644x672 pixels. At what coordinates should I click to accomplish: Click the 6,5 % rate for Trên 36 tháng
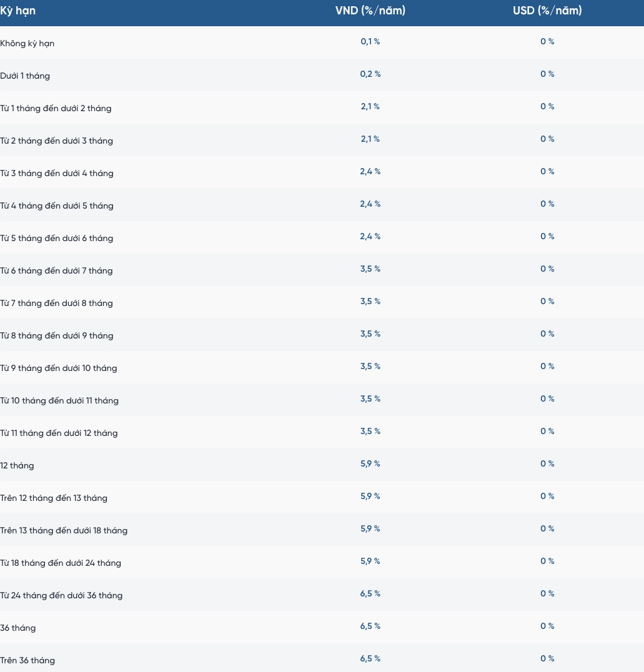coord(370,659)
